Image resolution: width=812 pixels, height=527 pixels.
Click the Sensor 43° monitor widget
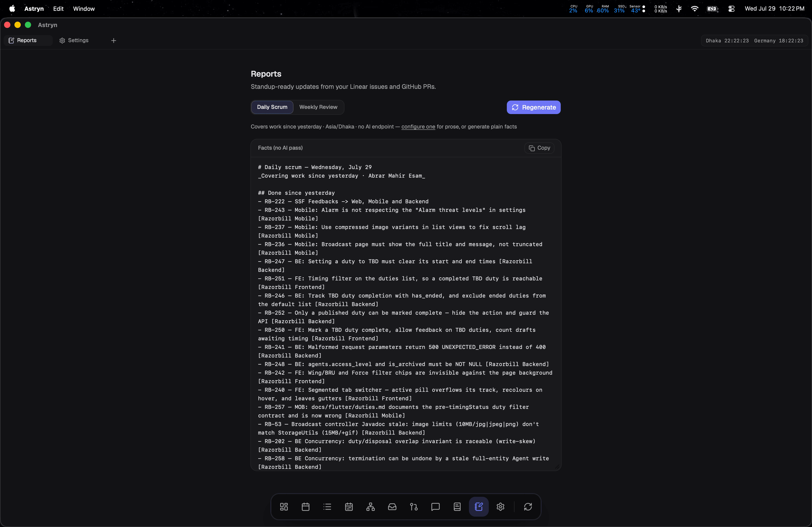[x=637, y=9]
